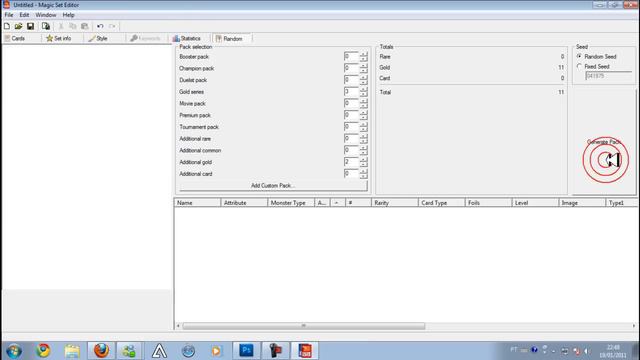Screen dimensions: 640x360
Task: Open the Help menu
Action: [68, 15]
